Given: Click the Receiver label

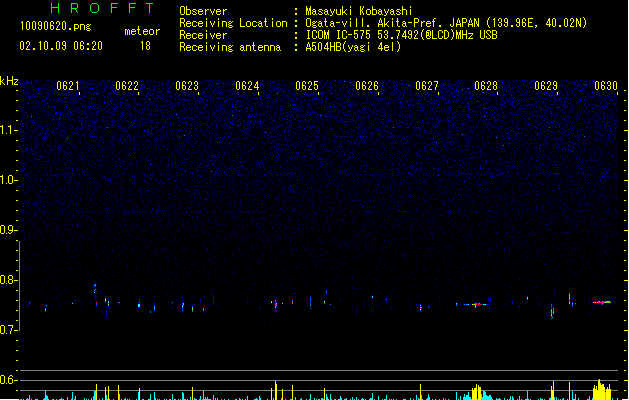Looking at the screenshot, I should tap(203, 35).
